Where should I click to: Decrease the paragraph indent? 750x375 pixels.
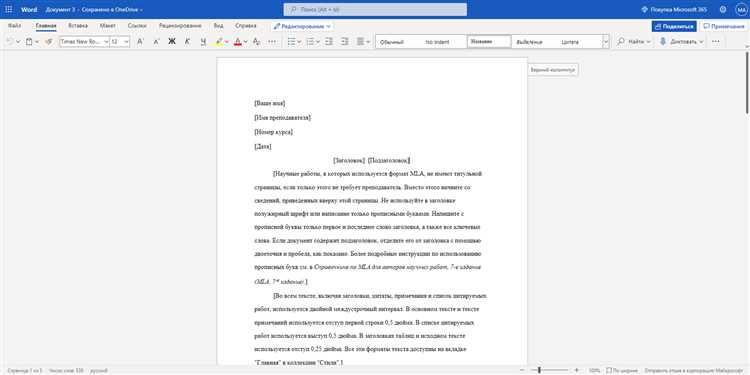pos(329,42)
